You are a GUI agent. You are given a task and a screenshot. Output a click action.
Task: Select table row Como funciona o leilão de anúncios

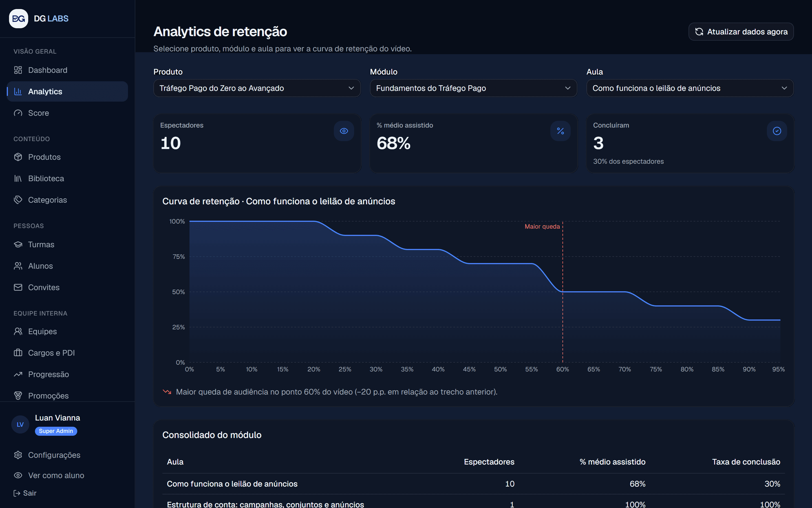(x=473, y=484)
